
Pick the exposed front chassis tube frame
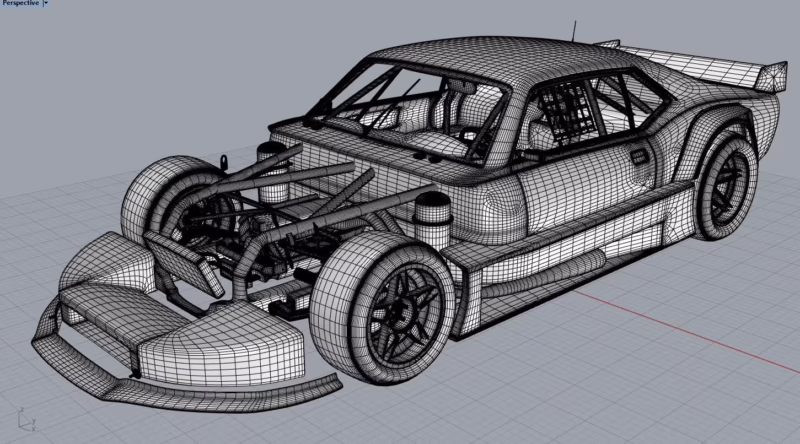(x=300, y=200)
